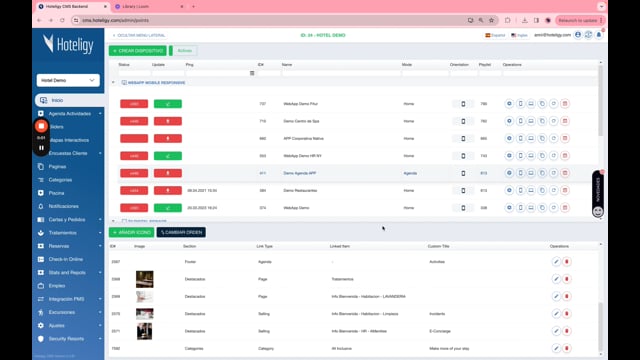Edit the Footer Agenda icon entry
The width and height of the screenshot is (640, 360).
coord(556,262)
